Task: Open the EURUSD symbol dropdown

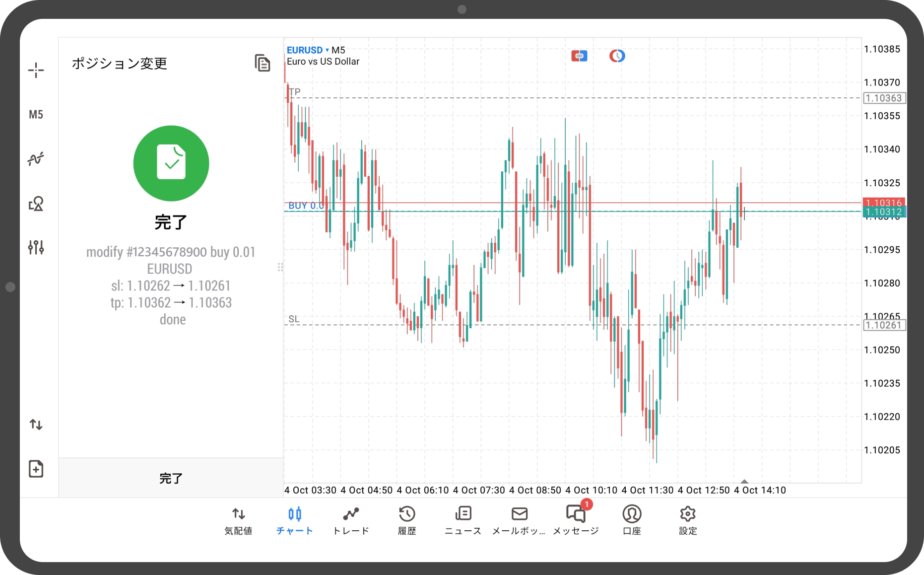Action: tap(308, 50)
